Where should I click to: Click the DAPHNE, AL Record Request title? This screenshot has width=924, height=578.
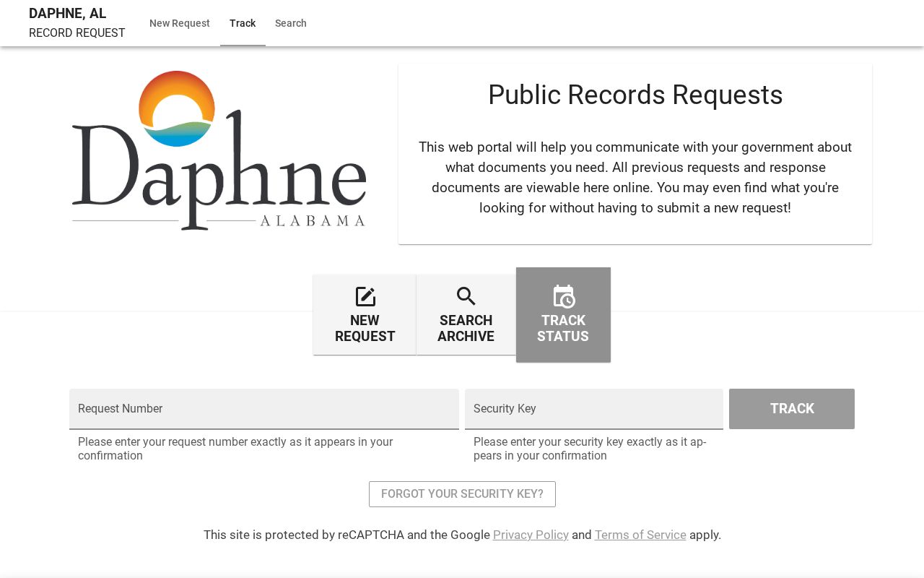point(77,23)
